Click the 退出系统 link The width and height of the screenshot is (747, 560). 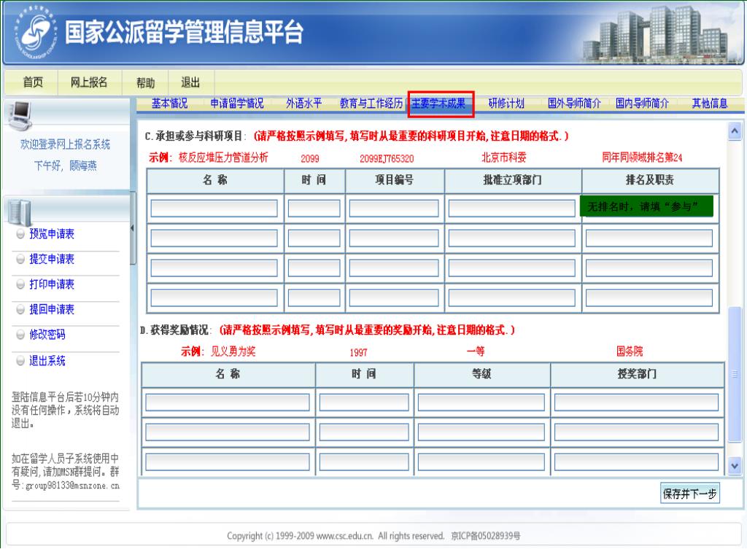pyautogui.click(x=47, y=360)
